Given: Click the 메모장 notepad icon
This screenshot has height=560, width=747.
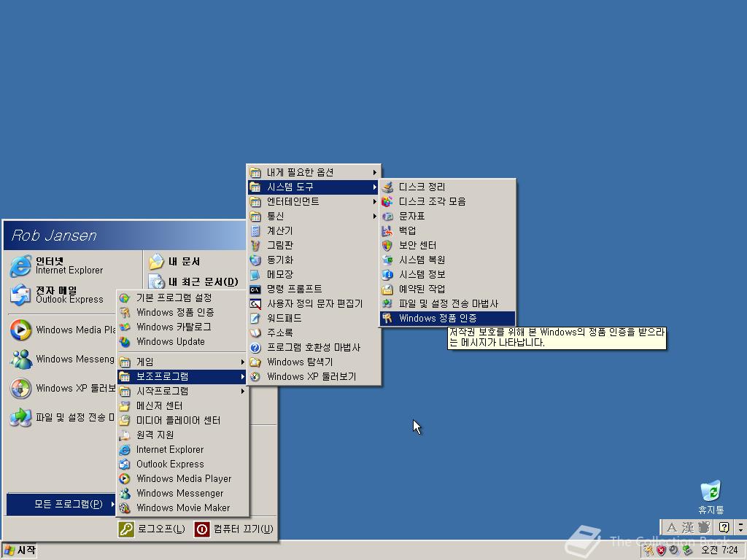Looking at the screenshot, I should [255, 275].
